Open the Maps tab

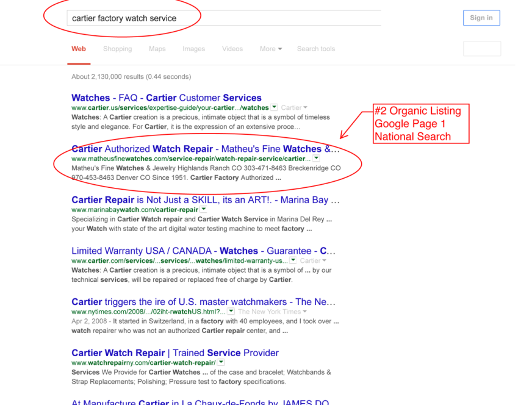coord(157,49)
